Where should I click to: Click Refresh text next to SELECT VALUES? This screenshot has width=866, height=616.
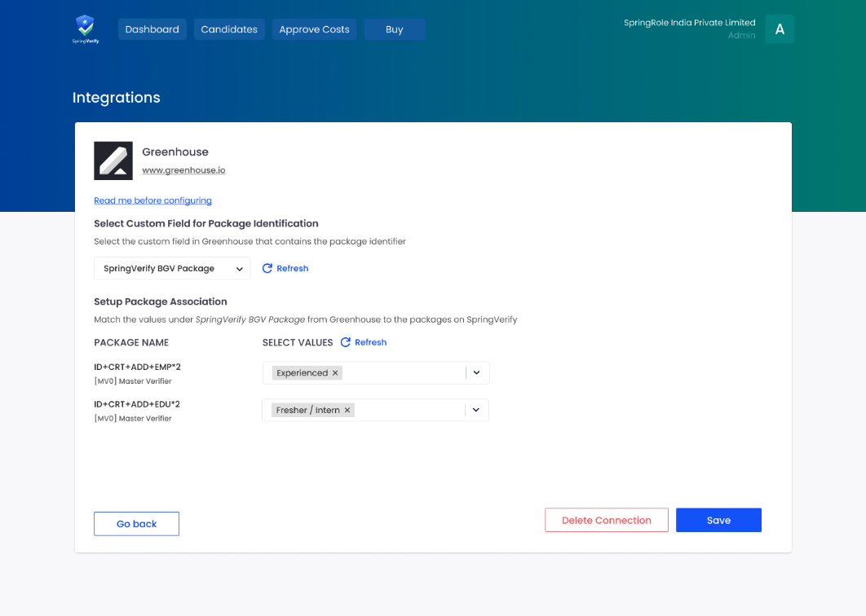370,342
